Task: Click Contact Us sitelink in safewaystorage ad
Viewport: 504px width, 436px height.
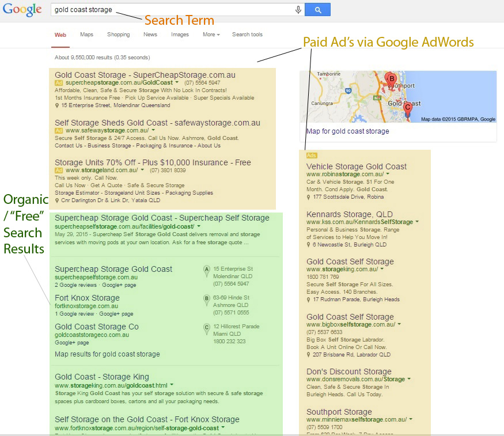Action: (69, 146)
